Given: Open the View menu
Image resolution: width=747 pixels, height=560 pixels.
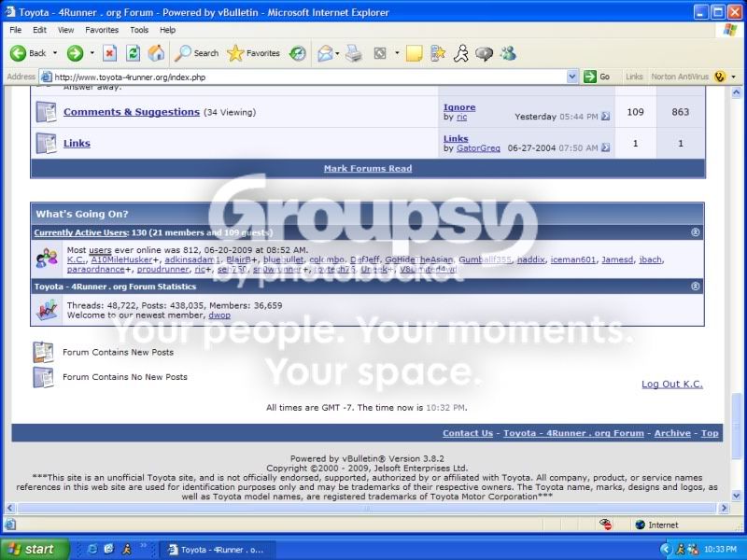Looking at the screenshot, I should tap(65, 30).
